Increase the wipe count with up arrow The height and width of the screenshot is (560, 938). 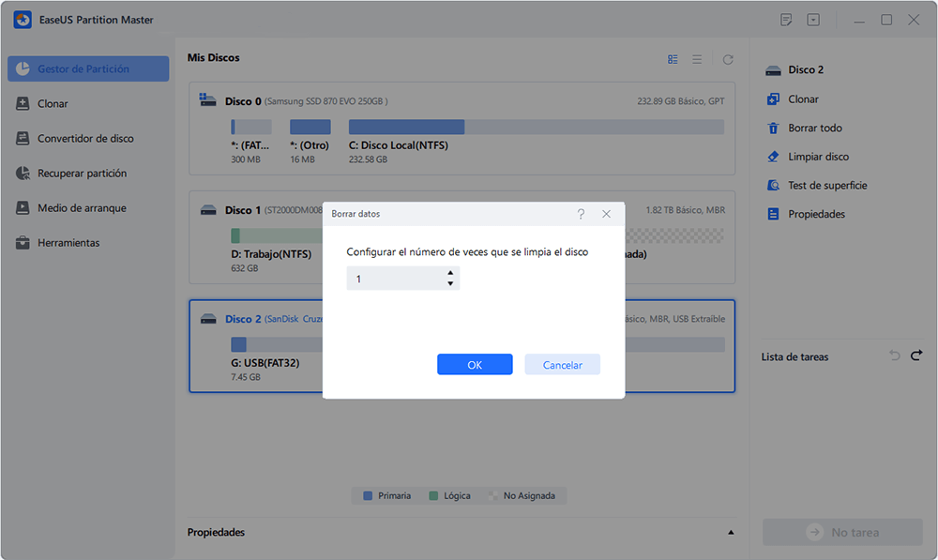point(450,273)
